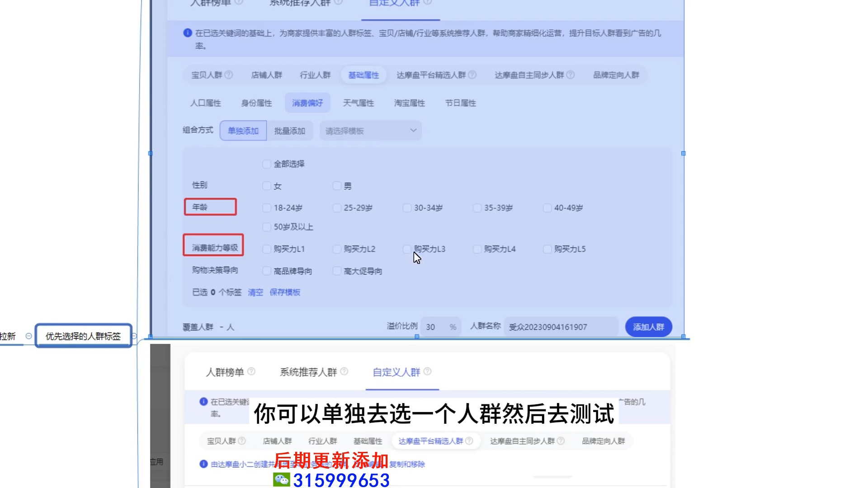
Task: Click help icon next to 系统推荐人群 in the lower panel
Action: click(344, 371)
